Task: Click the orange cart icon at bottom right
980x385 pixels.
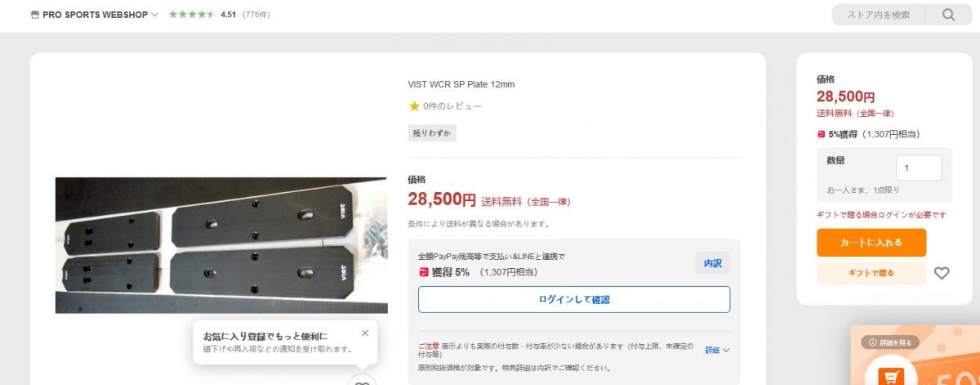Action: 892,376
